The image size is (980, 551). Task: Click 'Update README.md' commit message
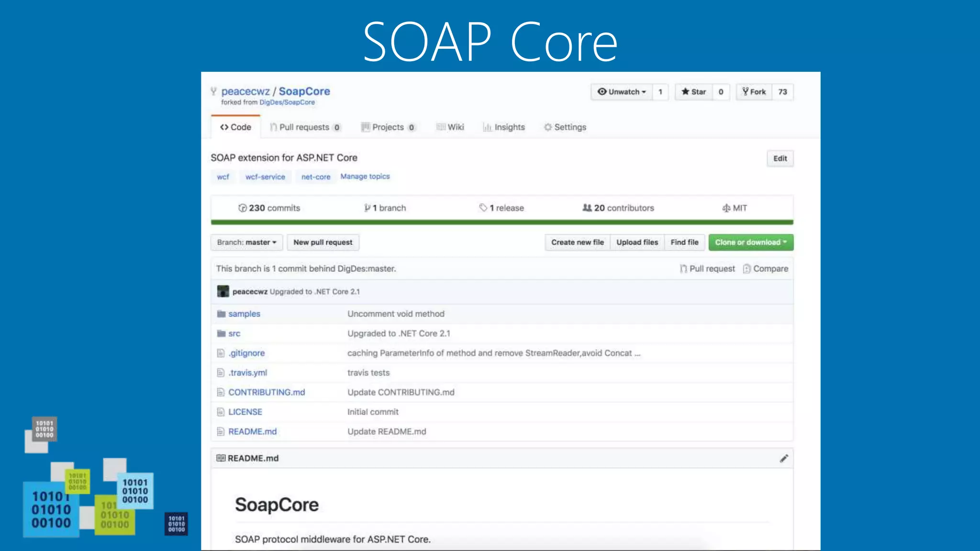pyautogui.click(x=387, y=431)
